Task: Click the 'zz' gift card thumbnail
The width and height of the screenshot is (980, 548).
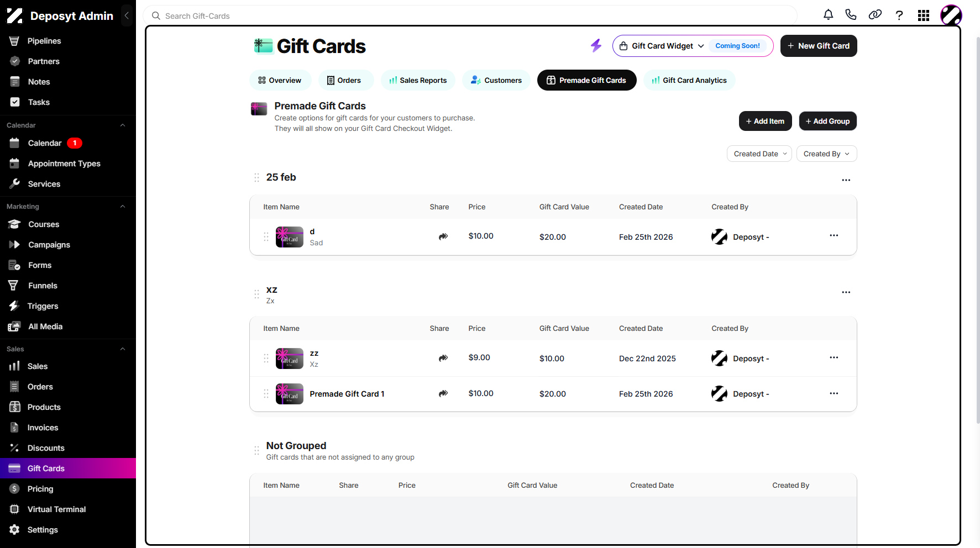Action: [x=290, y=359]
